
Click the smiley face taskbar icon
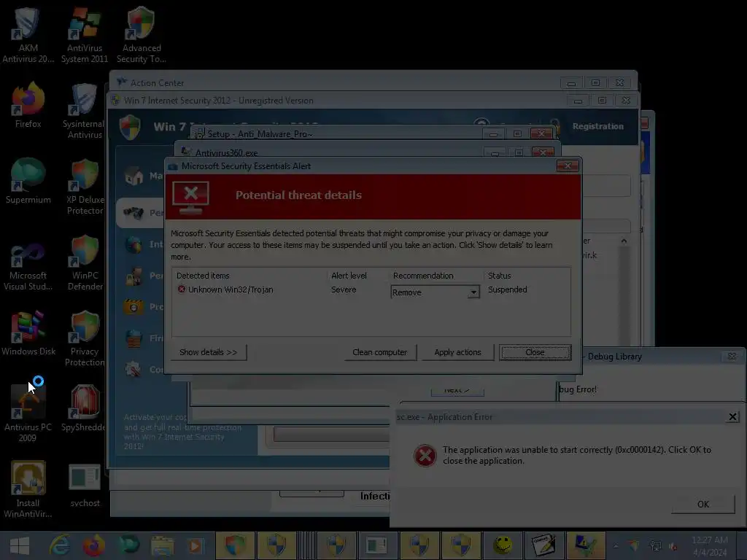pyautogui.click(x=502, y=545)
